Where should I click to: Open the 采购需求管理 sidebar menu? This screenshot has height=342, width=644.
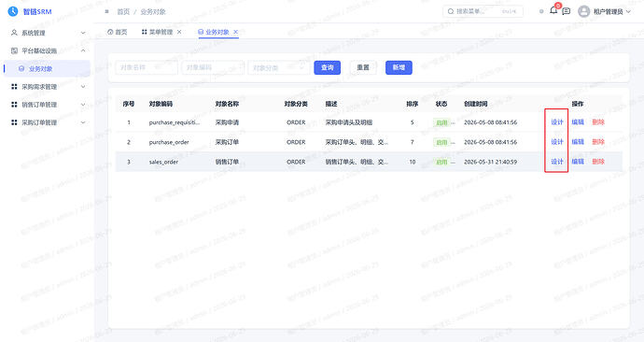47,86
